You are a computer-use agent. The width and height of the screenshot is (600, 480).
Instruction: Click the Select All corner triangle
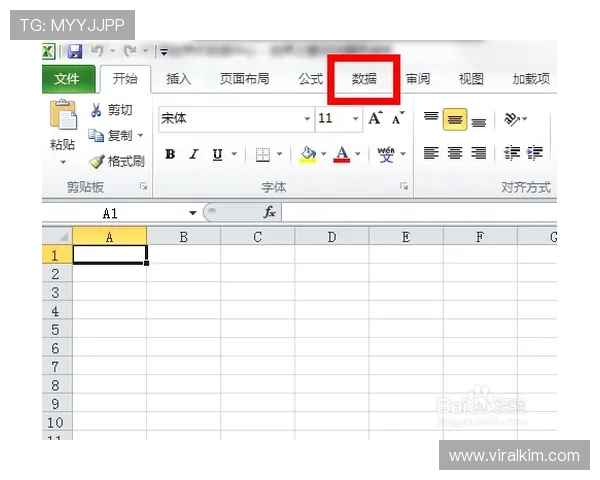click(57, 235)
